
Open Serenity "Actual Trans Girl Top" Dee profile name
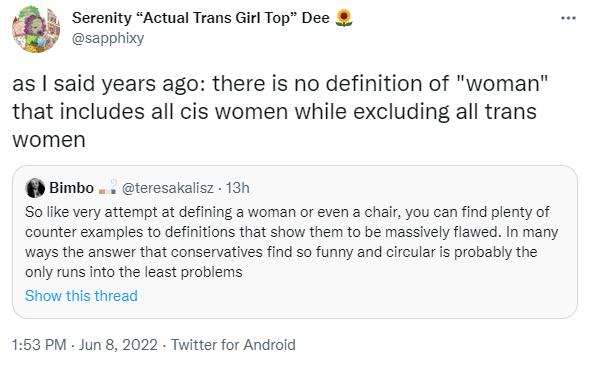[x=201, y=18]
